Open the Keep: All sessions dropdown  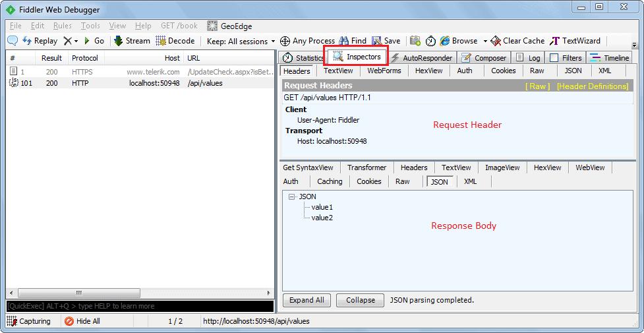241,41
